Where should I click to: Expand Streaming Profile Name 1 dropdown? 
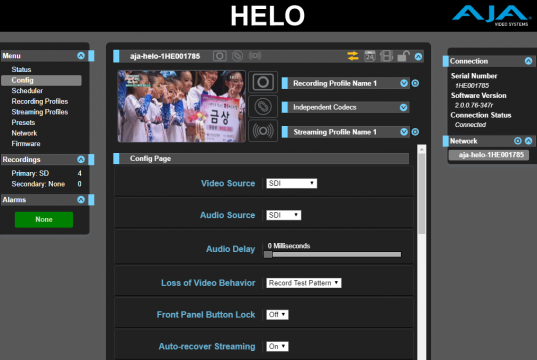click(x=404, y=132)
